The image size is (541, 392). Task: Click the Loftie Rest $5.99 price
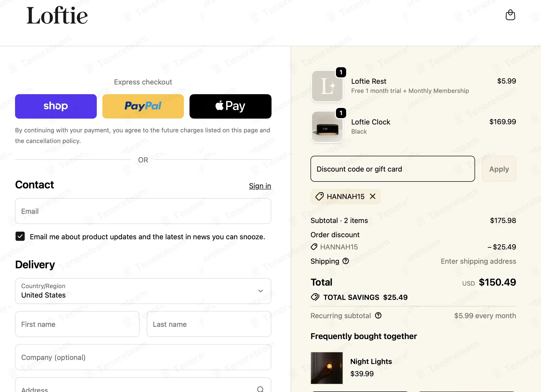tap(507, 81)
